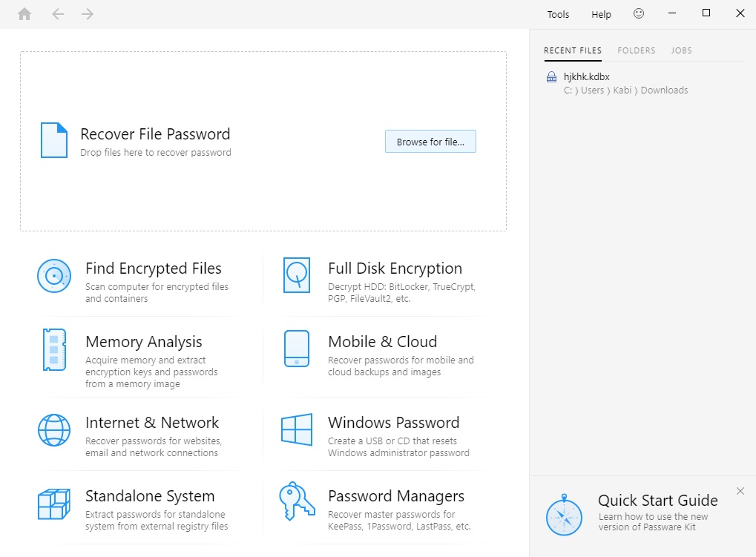Click the Internet & Network globe icon

click(54, 429)
